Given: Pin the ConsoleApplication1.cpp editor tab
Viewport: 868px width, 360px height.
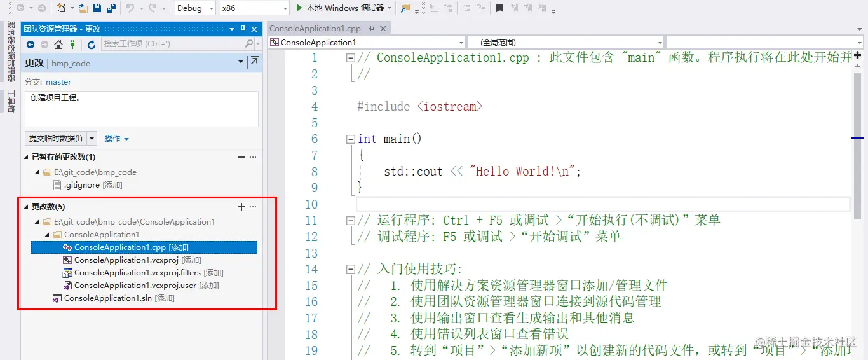Looking at the screenshot, I should coord(371,29).
